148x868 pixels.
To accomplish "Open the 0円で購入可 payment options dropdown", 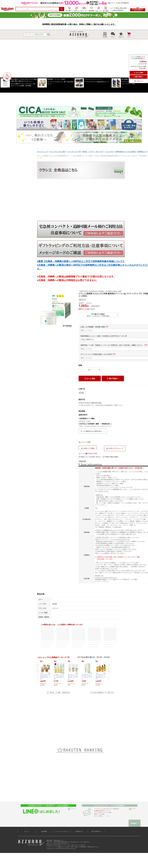I will 99,315.
